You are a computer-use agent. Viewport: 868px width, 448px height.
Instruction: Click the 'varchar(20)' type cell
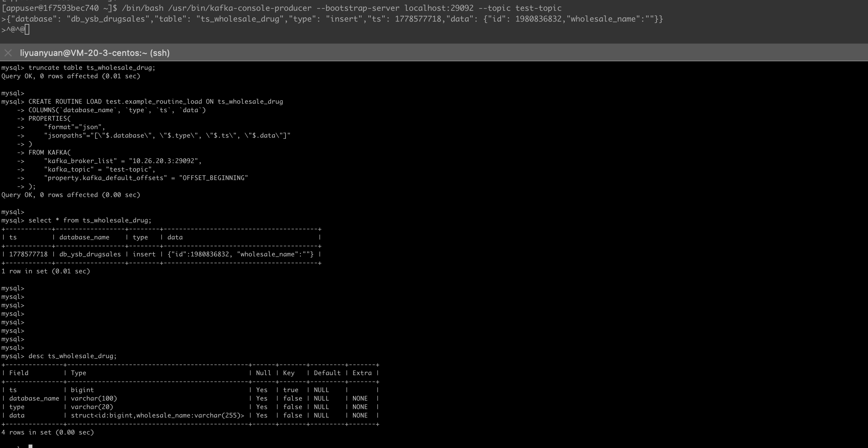(92, 407)
